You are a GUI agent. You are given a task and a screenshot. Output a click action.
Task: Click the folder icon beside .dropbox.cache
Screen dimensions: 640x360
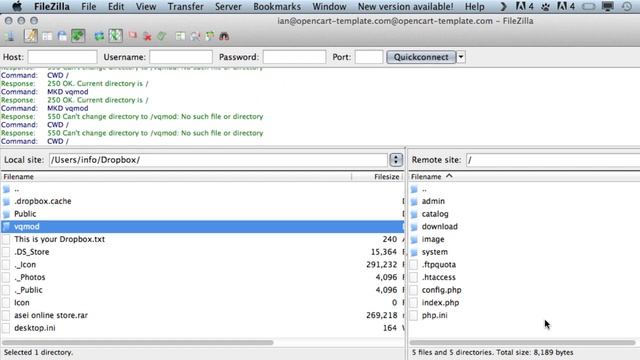click(x=7, y=201)
